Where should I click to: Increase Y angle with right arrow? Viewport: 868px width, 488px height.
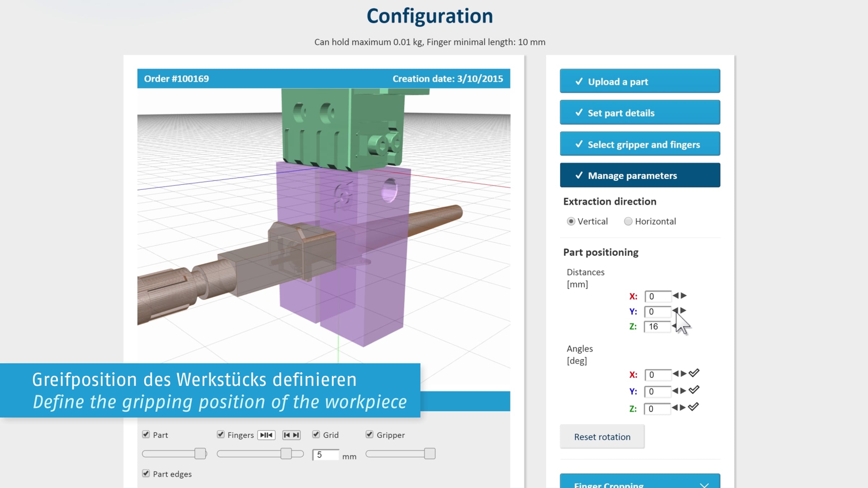click(x=683, y=390)
